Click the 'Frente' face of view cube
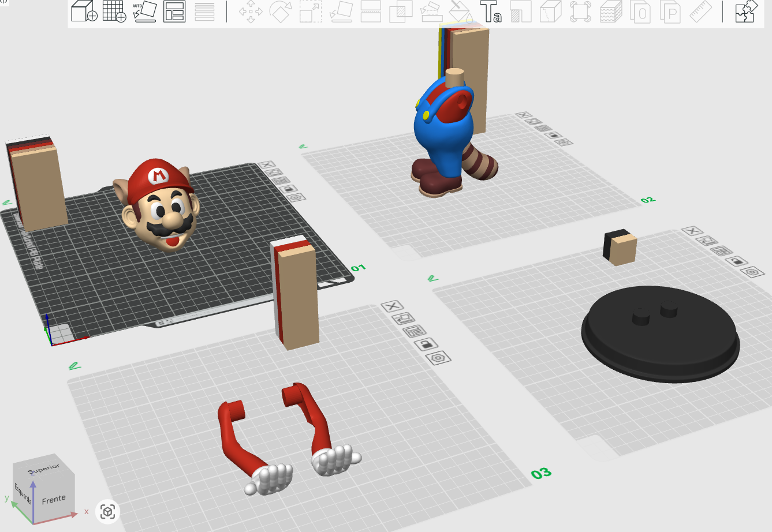 click(x=54, y=500)
